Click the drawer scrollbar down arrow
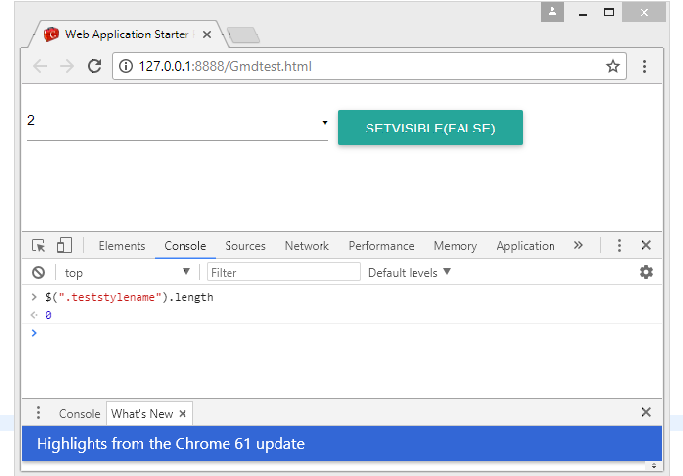 pos(653,466)
